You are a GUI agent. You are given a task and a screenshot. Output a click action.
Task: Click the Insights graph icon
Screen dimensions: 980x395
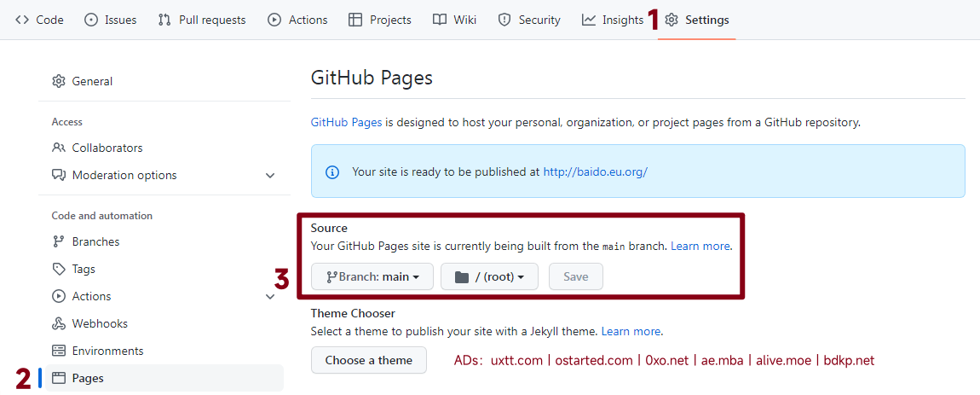pyautogui.click(x=588, y=20)
